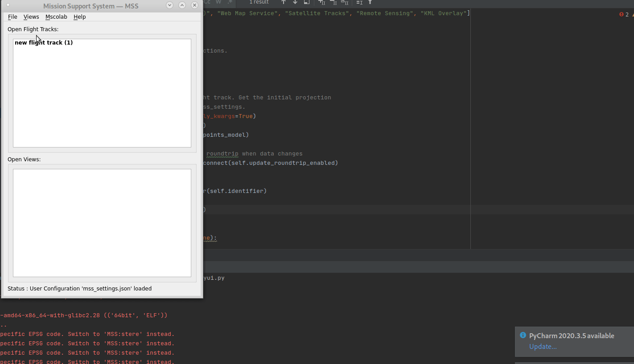Viewport: 634px width, 364px height.
Task: Jump to next search occurrence
Action: pos(295,3)
